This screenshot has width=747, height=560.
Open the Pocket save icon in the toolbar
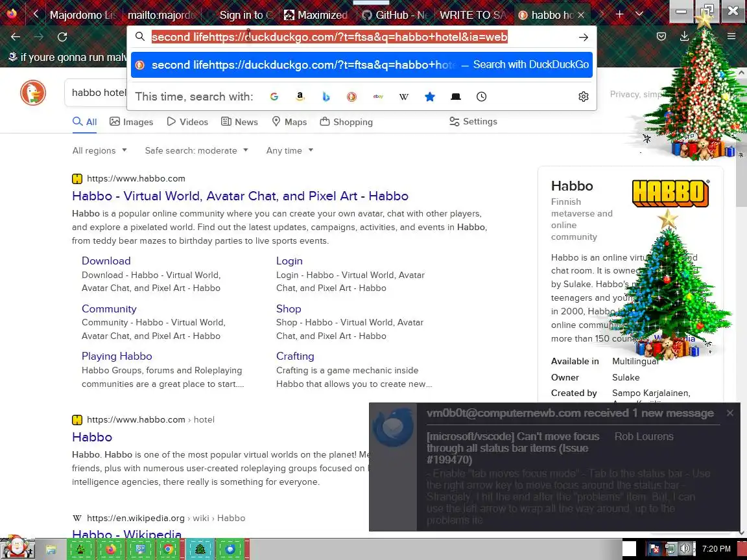point(661,37)
